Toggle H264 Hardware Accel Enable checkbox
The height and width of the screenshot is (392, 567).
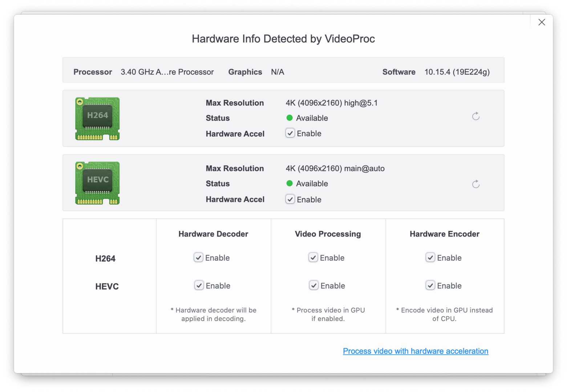pyautogui.click(x=290, y=133)
